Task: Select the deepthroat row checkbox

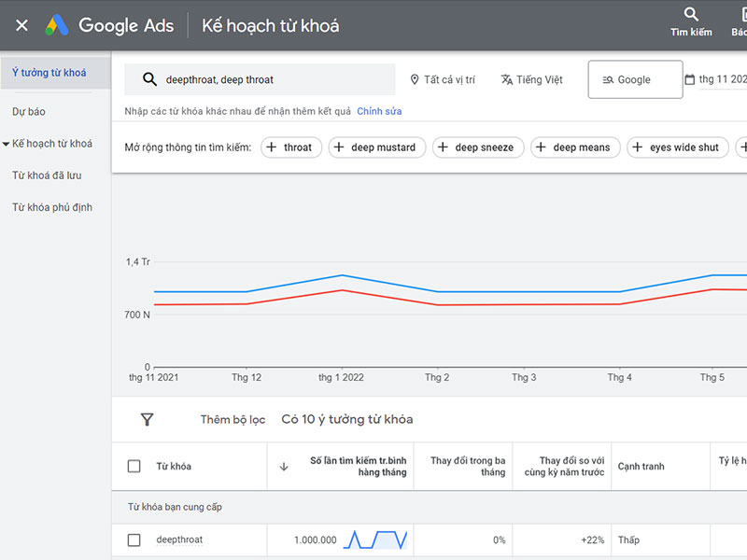Action: tap(134, 540)
